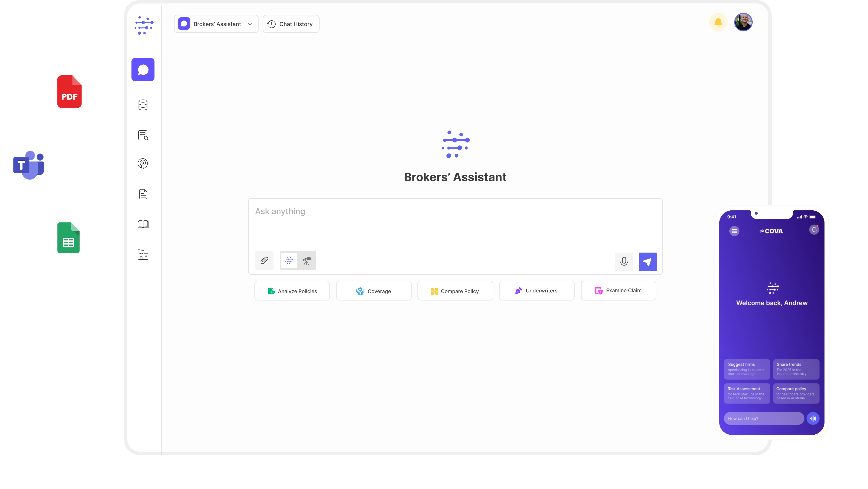Click the buildings icon in sidebar

click(143, 255)
